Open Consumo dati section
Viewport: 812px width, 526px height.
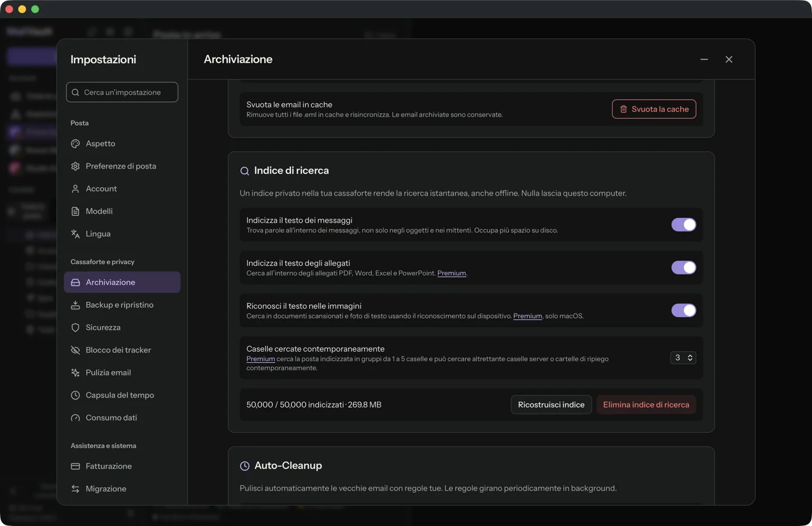click(x=122, y=418)
